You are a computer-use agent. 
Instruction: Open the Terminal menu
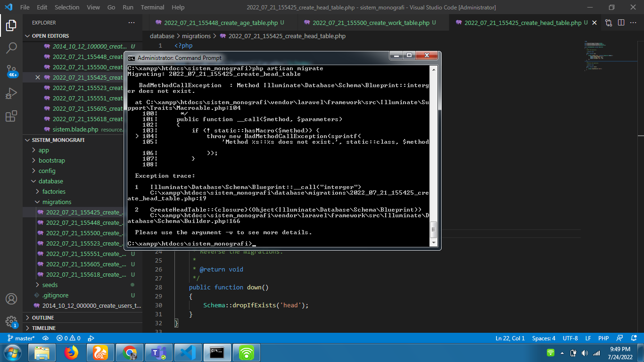[x=153, y=7]
